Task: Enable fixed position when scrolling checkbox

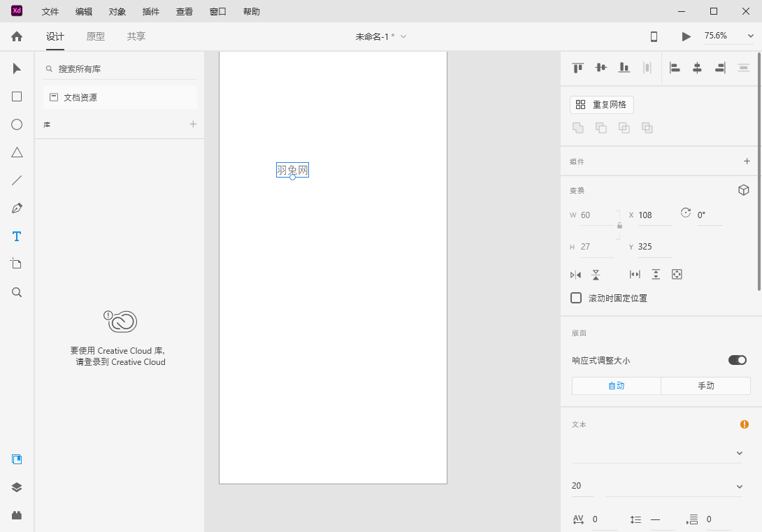Action: point(576,298)
